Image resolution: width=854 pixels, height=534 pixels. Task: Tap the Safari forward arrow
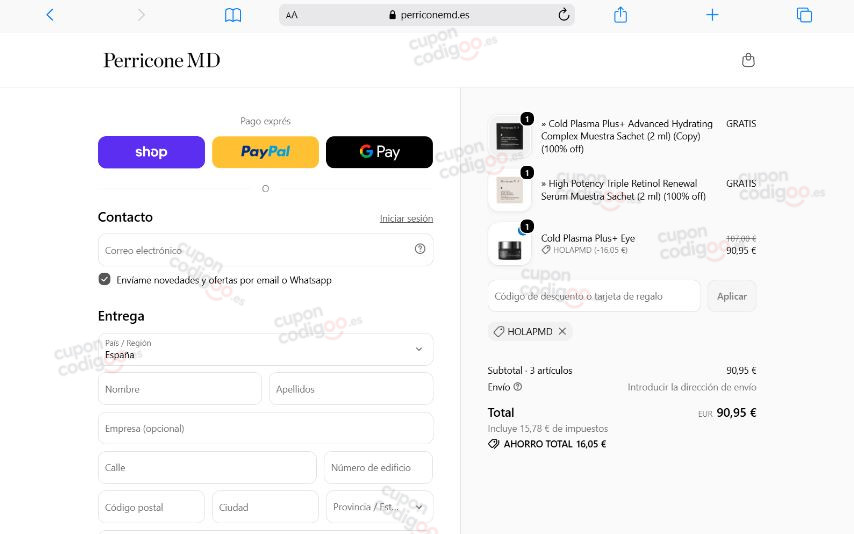pyautogui.click(x=141, y=15)
